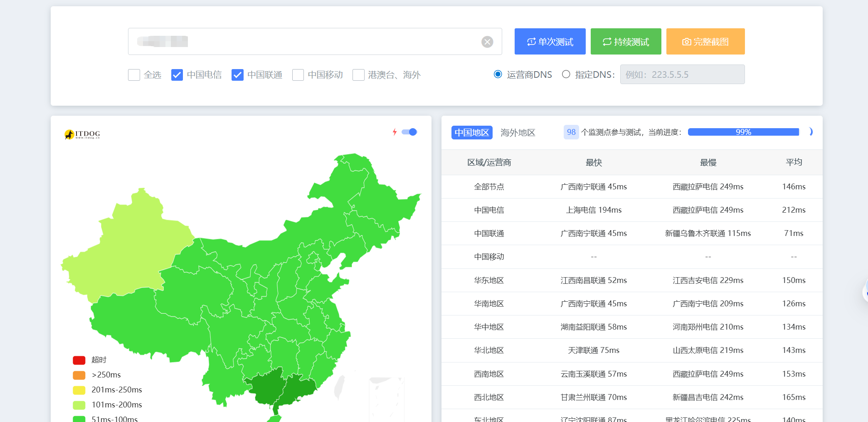Click the 上海电信 194ms cell
The image size is (868, 422).
pos(594,210)
